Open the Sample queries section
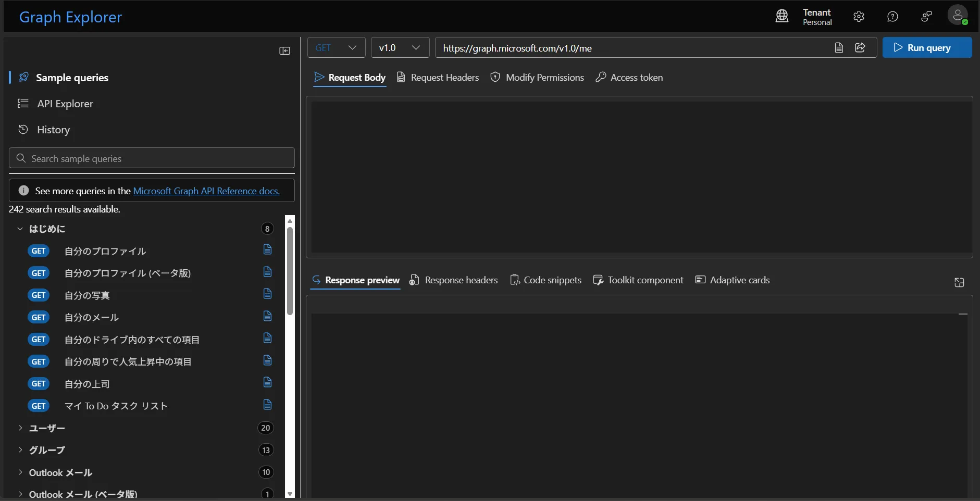980x501 pixels. pyautogui.click(x=72, y=78)
